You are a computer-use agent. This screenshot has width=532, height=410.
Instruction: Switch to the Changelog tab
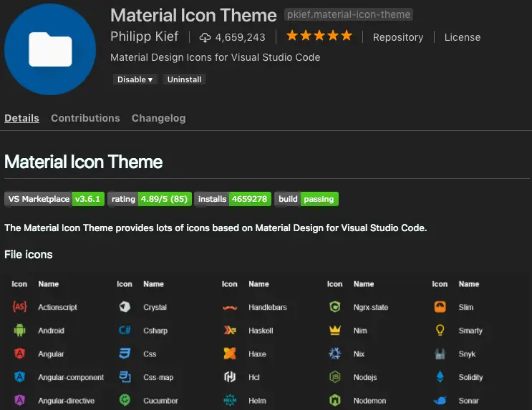pyautogui.click(x=158, y=118)
